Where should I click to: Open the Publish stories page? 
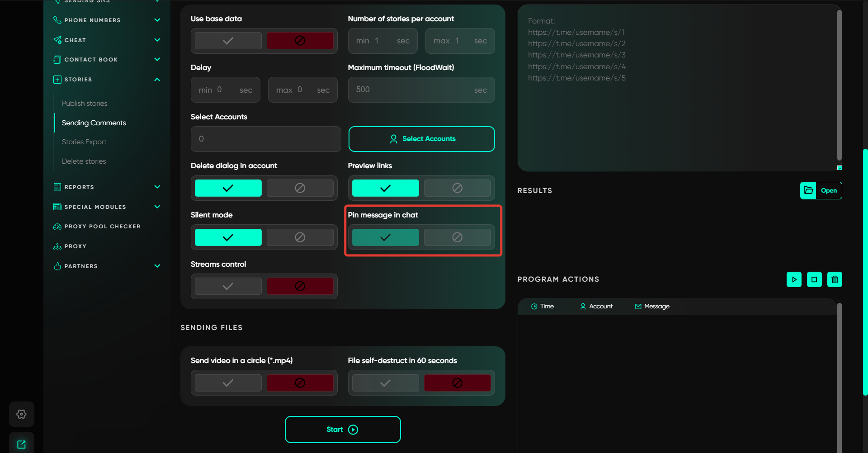[85, 104]
